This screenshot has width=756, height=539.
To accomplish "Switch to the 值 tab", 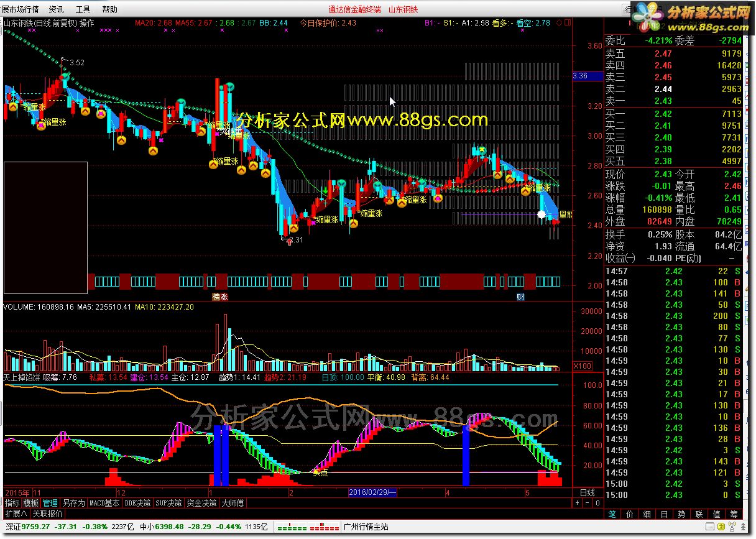I will coord(716,514).
